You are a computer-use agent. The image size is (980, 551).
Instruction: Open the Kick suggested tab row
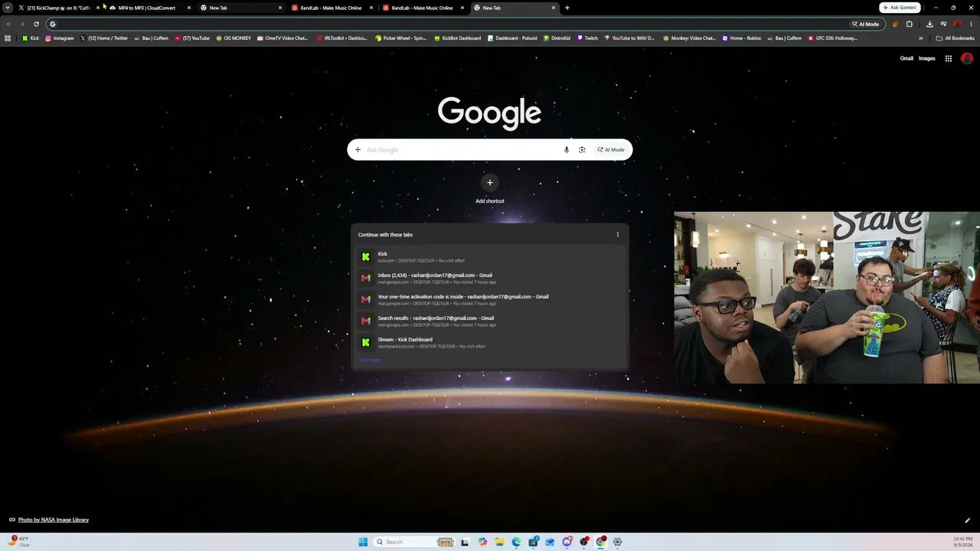point(490,257)
